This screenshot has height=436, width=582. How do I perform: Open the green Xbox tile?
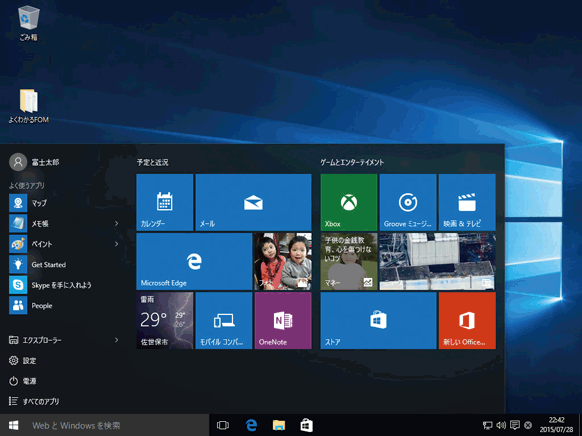coord(349,202)
